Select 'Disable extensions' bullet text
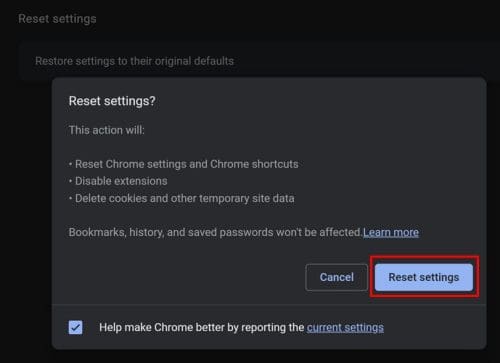This screenshot has width=500, height=363. coord(121,181)
